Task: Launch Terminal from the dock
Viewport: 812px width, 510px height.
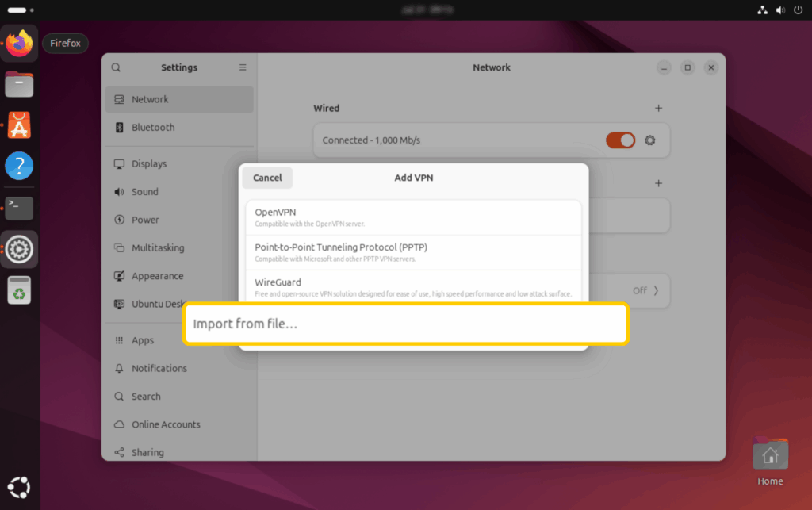Action: [x=19, y=208]
